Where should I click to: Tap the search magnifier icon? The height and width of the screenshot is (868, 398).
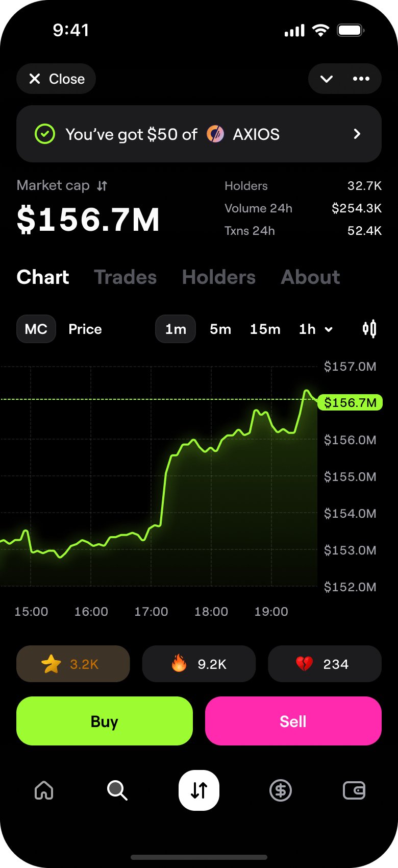117,790
